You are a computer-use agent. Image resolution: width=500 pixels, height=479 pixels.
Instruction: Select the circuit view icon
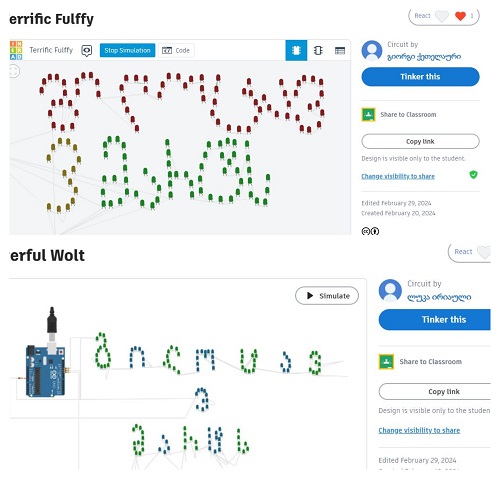296,50
